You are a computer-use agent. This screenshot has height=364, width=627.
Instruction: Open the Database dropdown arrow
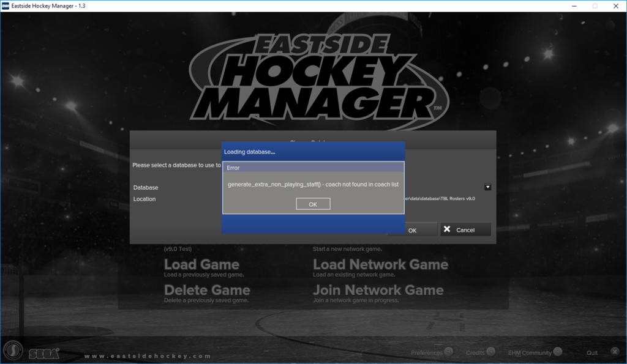point(488,187)
